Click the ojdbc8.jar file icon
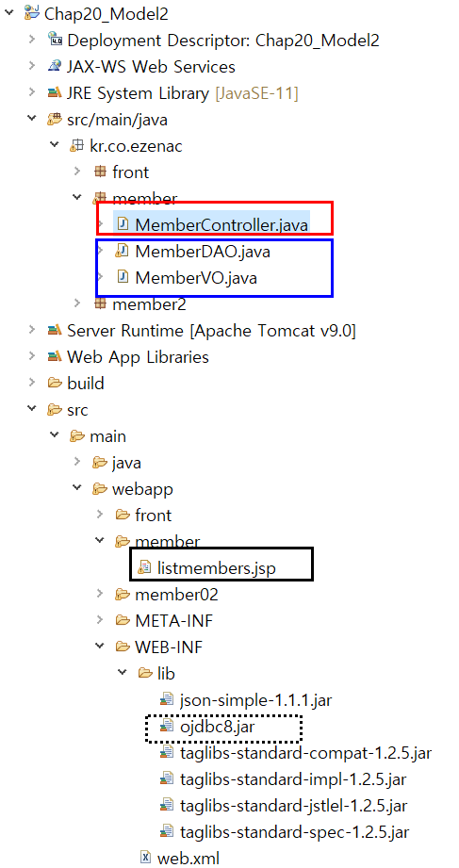 167,727
